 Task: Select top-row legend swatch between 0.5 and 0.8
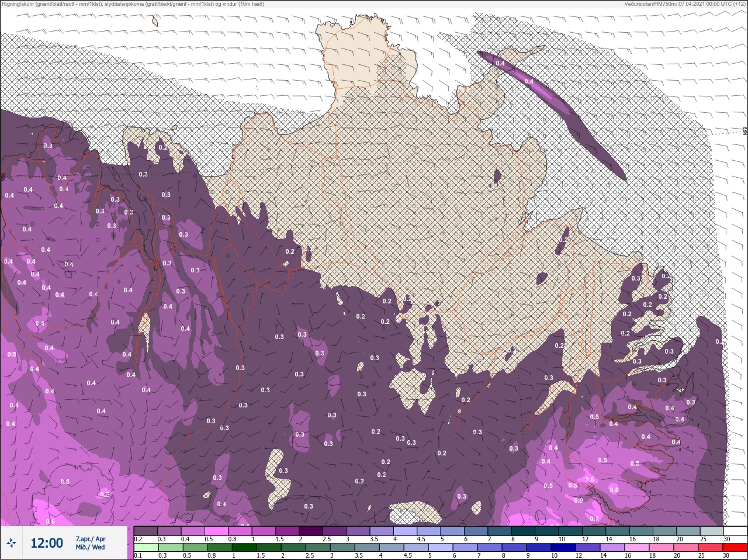pos(217,531)
